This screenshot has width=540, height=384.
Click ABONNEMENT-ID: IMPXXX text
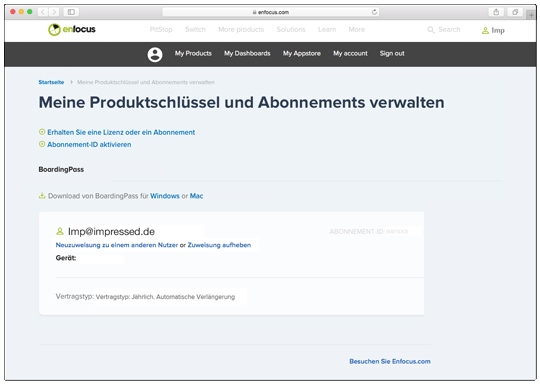pyautogui.click(x=369, y=232)
